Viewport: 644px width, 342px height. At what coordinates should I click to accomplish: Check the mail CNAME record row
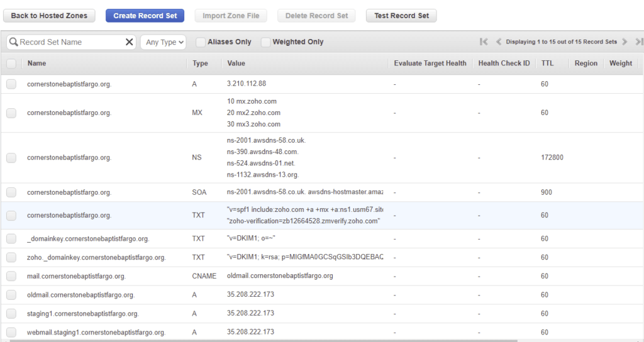(11, 276)
